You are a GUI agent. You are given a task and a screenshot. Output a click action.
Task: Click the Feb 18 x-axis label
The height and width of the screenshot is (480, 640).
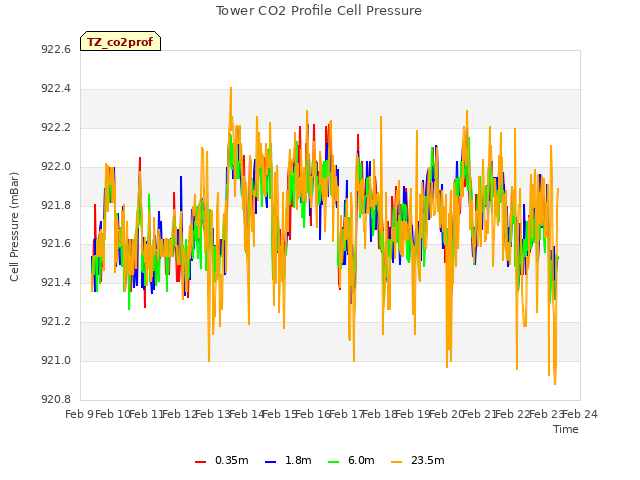coord(379,414)
